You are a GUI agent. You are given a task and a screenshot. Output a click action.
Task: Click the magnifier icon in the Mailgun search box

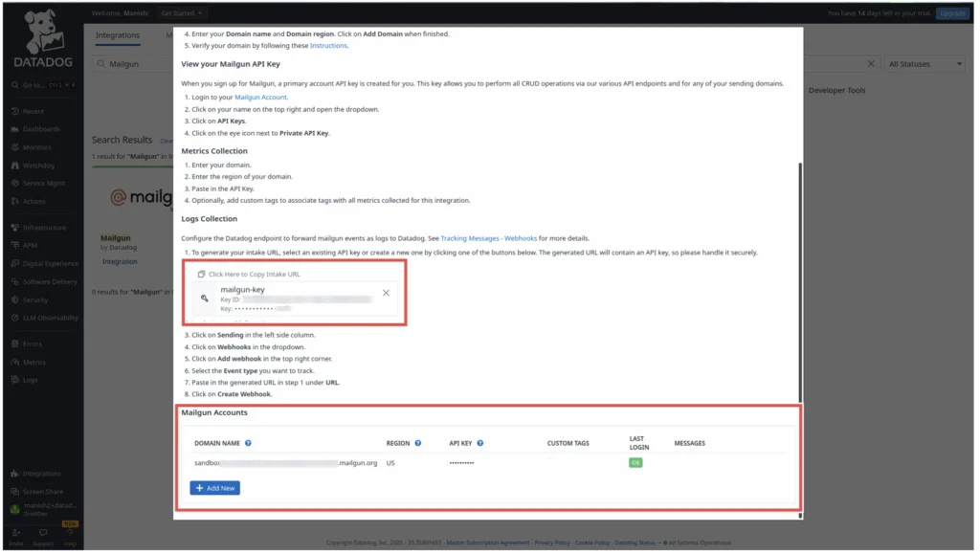point(101,64)
